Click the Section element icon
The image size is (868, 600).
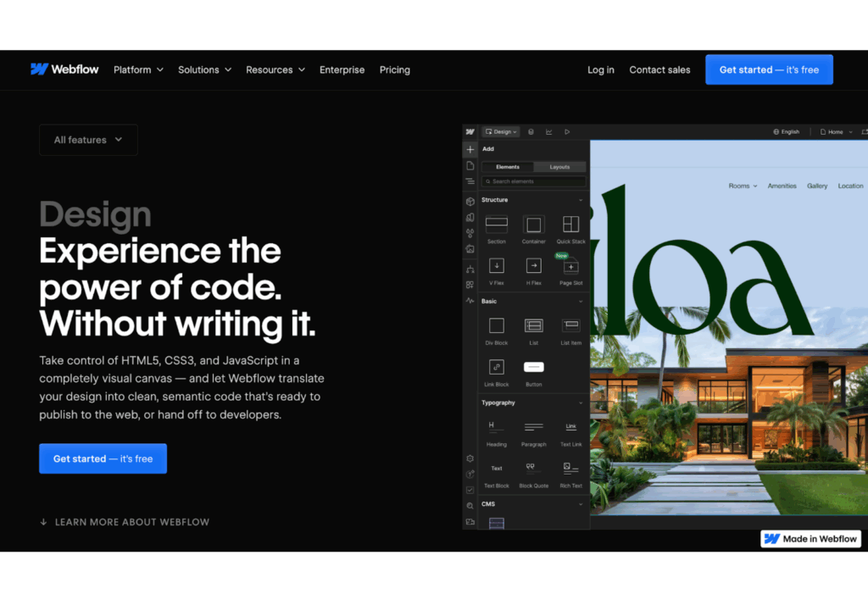(497, 225)
